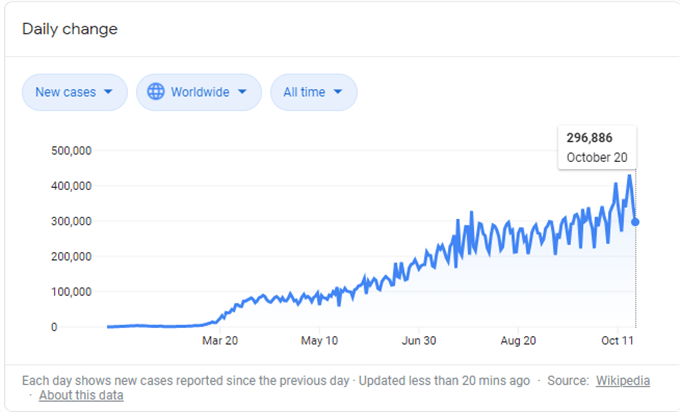The width and height of the screenshot is (680, 412).
Task: Click the down arrow next to Worldwide
Action: click(x=242, y=92)
